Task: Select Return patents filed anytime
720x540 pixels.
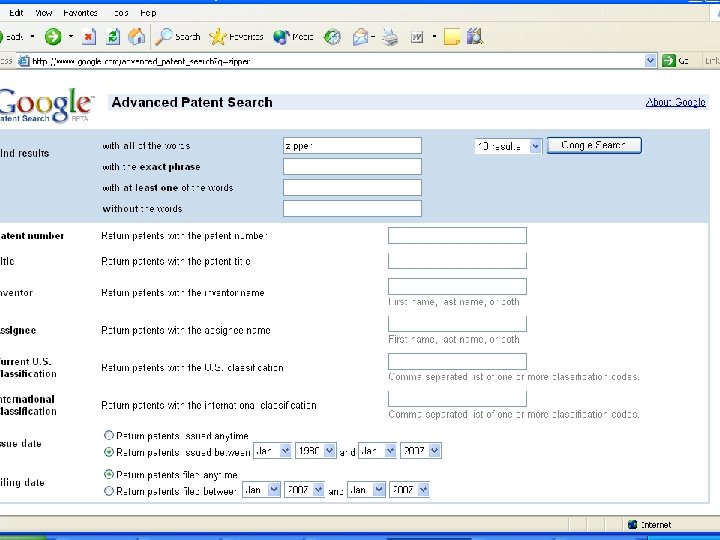Action: pos(109,474)
